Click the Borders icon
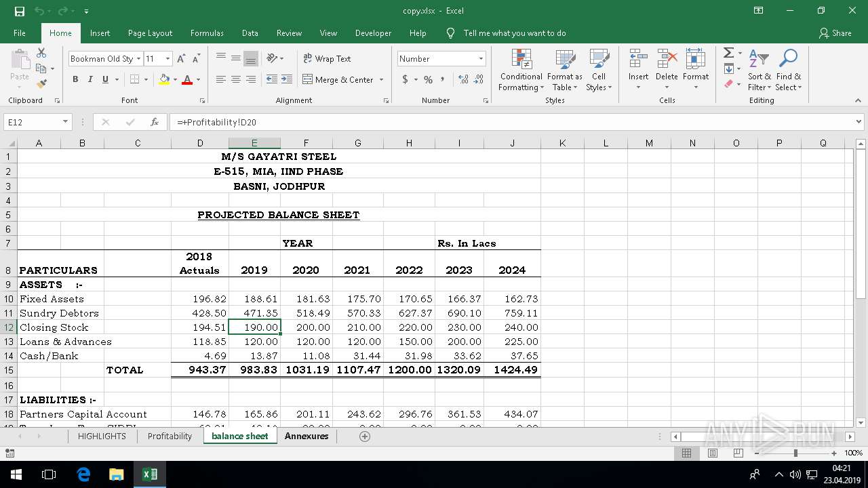The image size is (868, 488). (134, 79)
